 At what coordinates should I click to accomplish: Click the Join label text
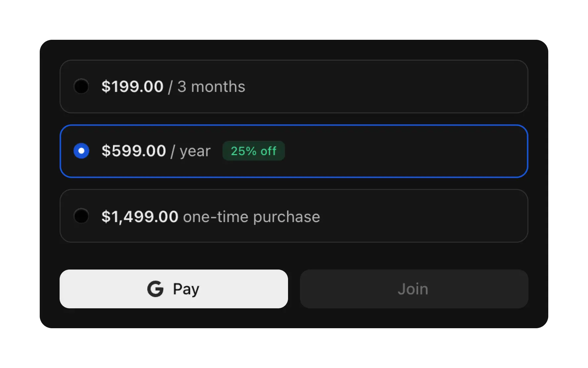point(414,289)
